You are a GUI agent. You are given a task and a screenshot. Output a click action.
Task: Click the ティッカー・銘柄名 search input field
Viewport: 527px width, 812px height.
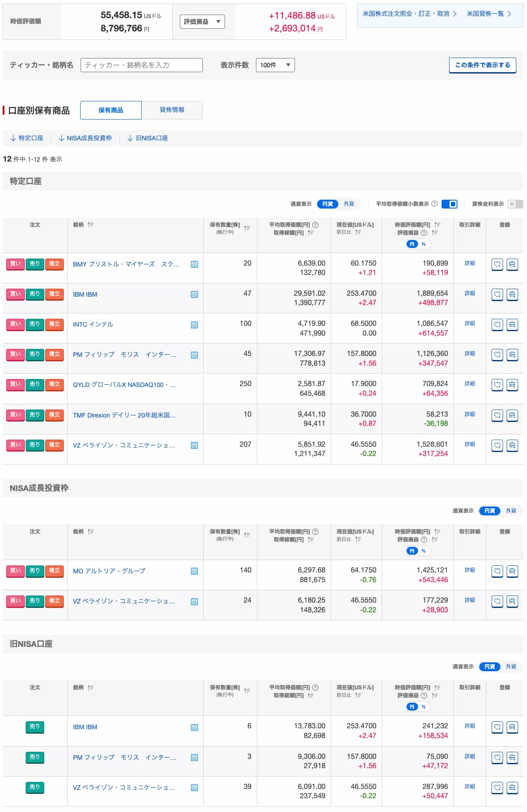pyautogui.click(x=141, y=65)
